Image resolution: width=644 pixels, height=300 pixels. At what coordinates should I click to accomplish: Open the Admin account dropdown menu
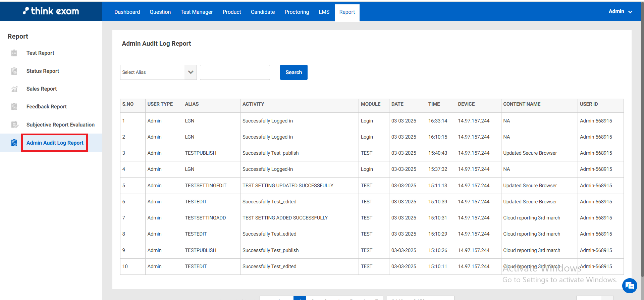pos(620,11)
